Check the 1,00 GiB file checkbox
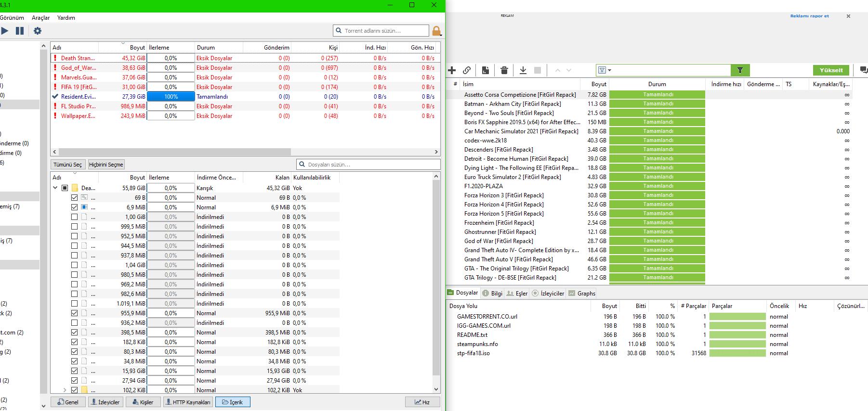Image resolution: width=868 pixels, height=411 pixels. pos(74,217)
